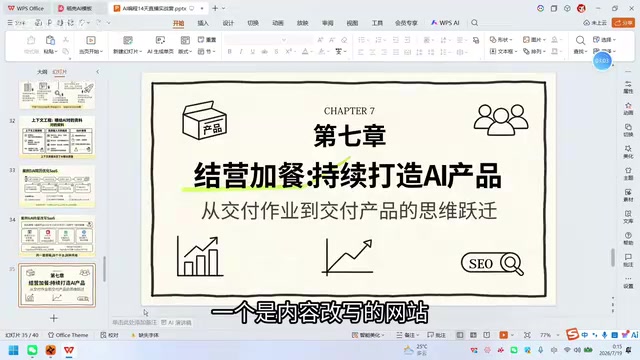The height and width of the screenshot is (360, 640).
Task: Open the 粘贴 paste dropdown
Action: pos(51,51)
